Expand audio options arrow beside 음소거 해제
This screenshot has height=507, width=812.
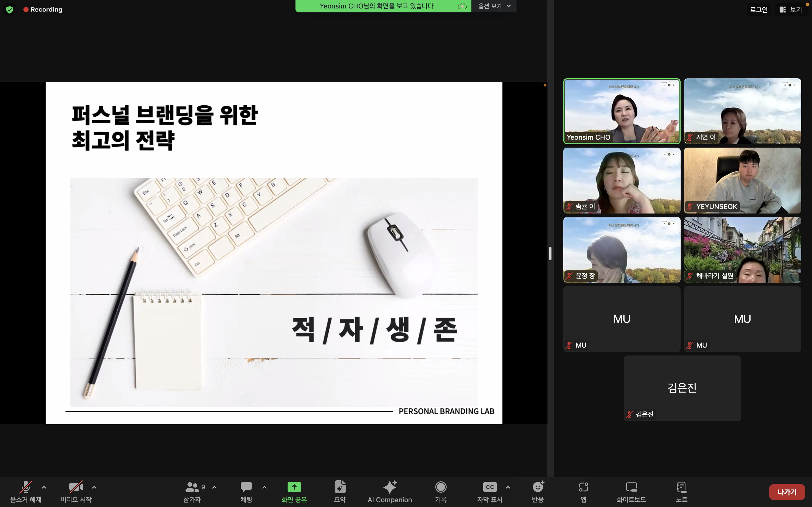click(44, 487)
